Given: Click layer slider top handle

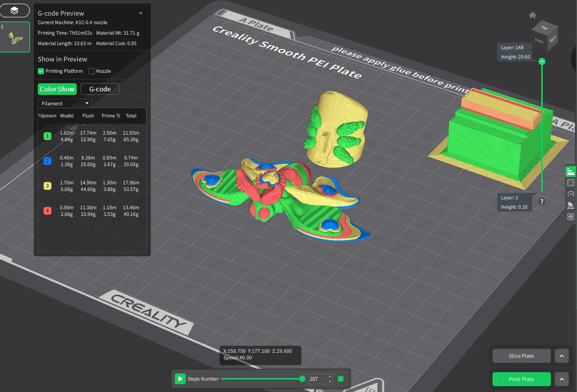Looking at the screenshot, I should [x=542, y=61].
